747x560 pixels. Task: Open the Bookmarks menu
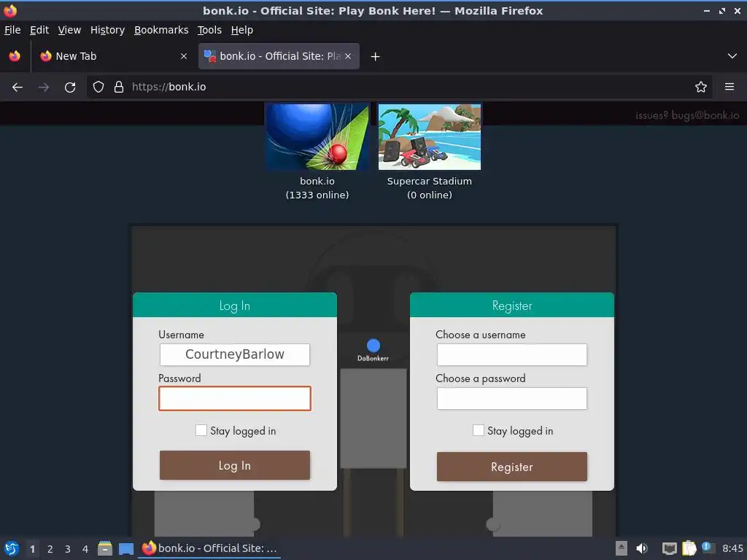(x=161, y=30)
